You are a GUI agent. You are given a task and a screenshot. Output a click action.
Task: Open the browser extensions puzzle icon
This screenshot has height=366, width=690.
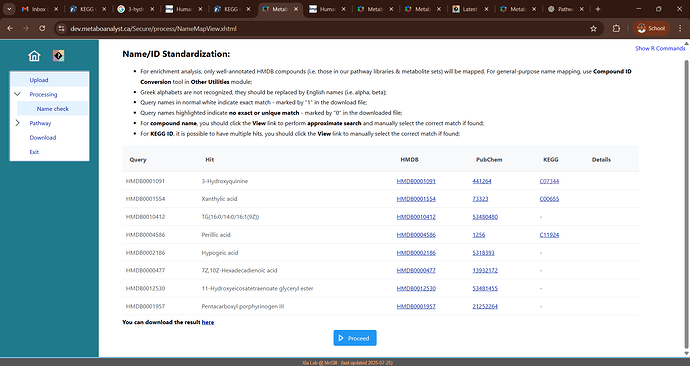coord(616,29)
